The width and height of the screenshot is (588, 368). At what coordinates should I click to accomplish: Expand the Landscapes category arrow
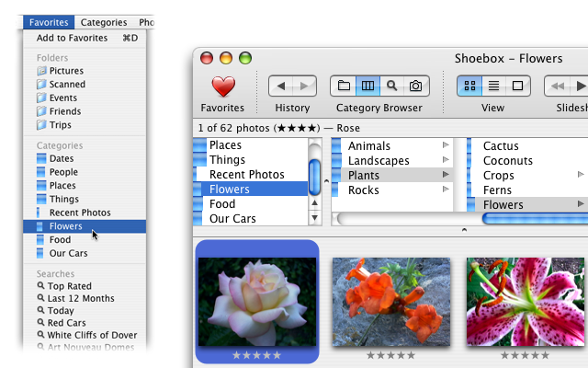[446, 160]
